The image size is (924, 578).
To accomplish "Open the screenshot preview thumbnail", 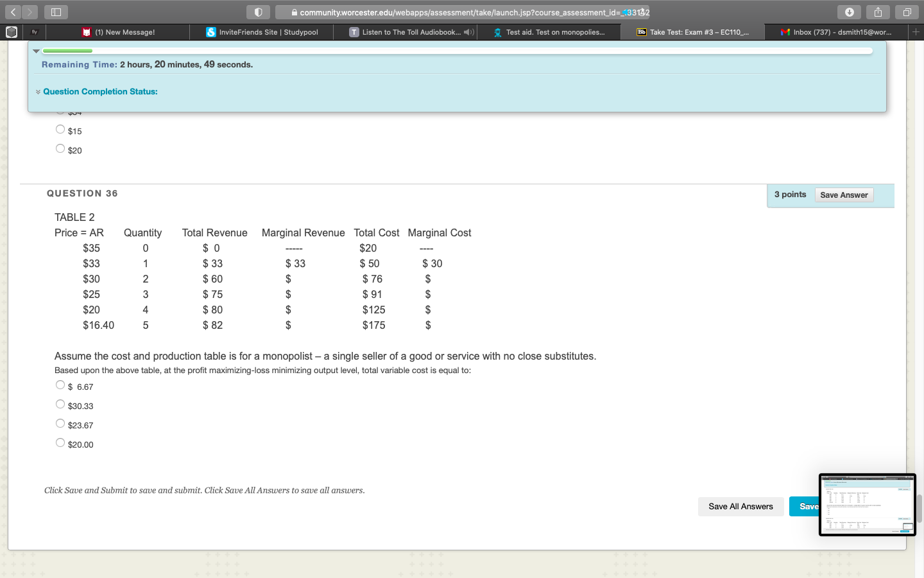I will point(867,505).
